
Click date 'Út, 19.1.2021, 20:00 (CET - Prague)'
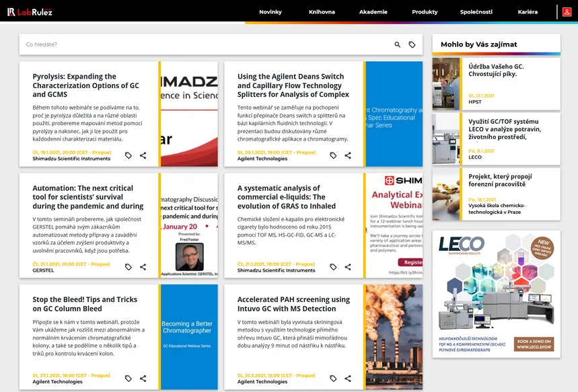tap(71, 152)
